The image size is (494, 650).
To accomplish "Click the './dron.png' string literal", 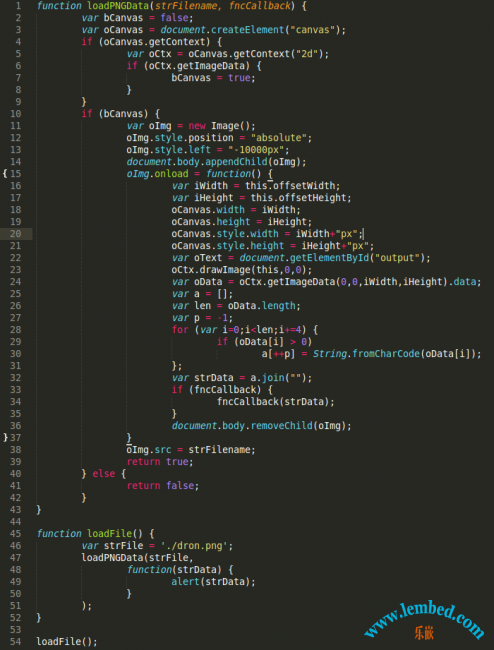I will click(x=194, y=546).
